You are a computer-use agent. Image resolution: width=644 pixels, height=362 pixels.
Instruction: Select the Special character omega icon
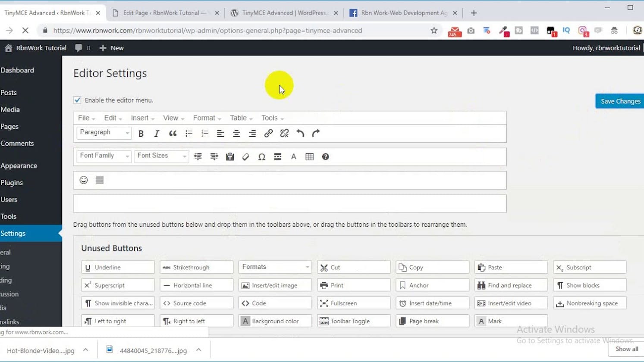point(261,157)
